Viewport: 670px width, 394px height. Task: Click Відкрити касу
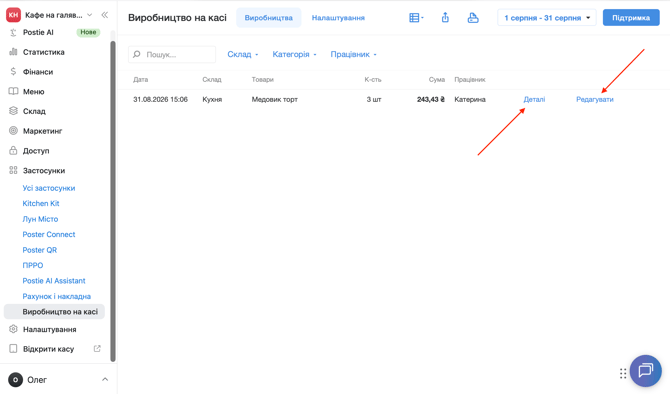point(48,349)
